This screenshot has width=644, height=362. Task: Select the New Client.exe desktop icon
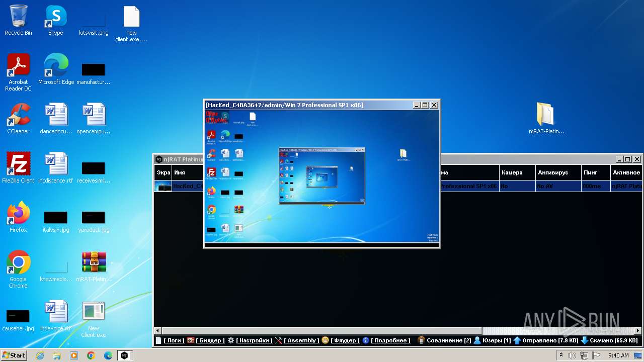(94, 319)
